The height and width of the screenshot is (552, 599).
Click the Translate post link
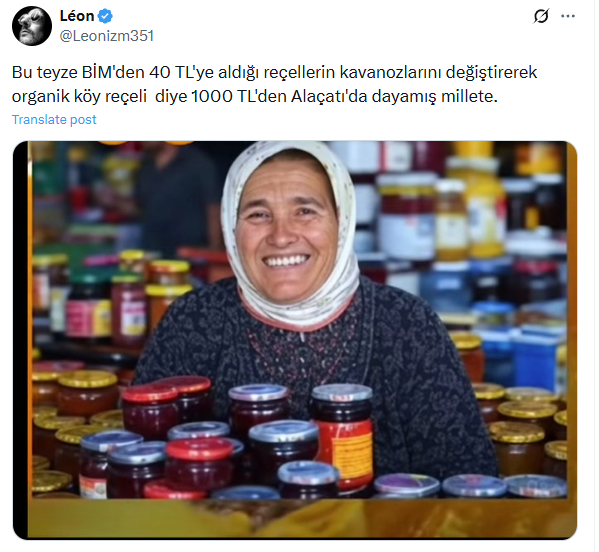coord(54,120)
